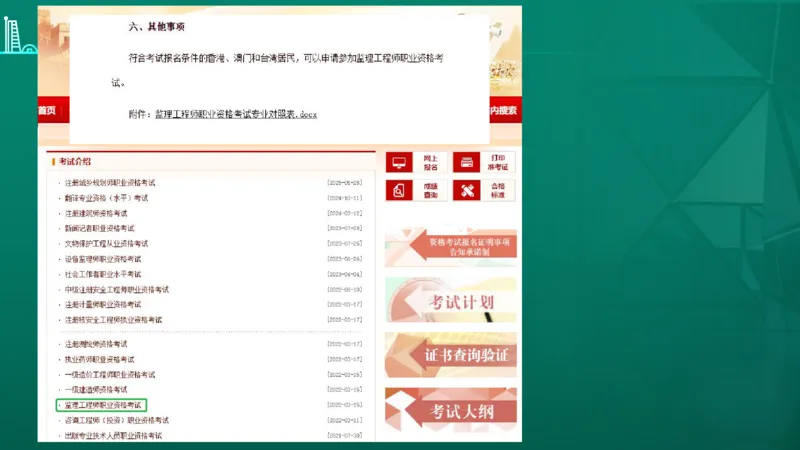
Task: Open the 考试大纲 banner
Action: pos(451,410)
